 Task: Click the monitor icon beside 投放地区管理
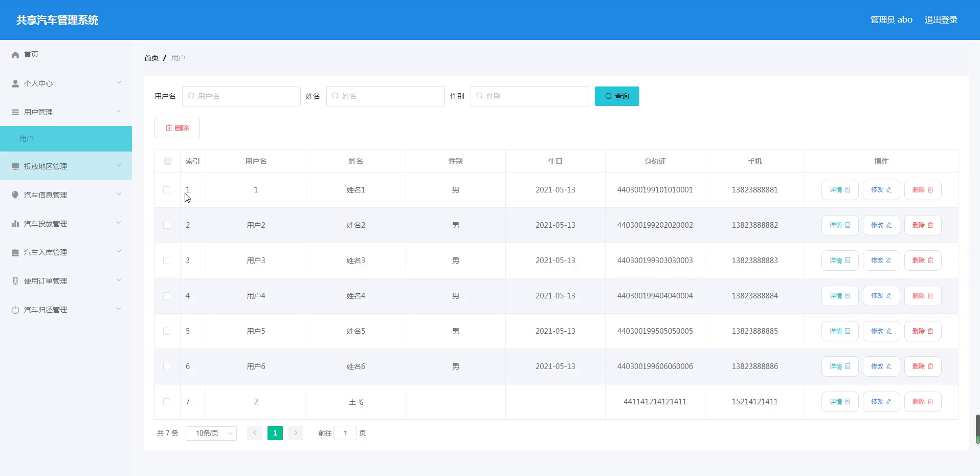[15, 166]
